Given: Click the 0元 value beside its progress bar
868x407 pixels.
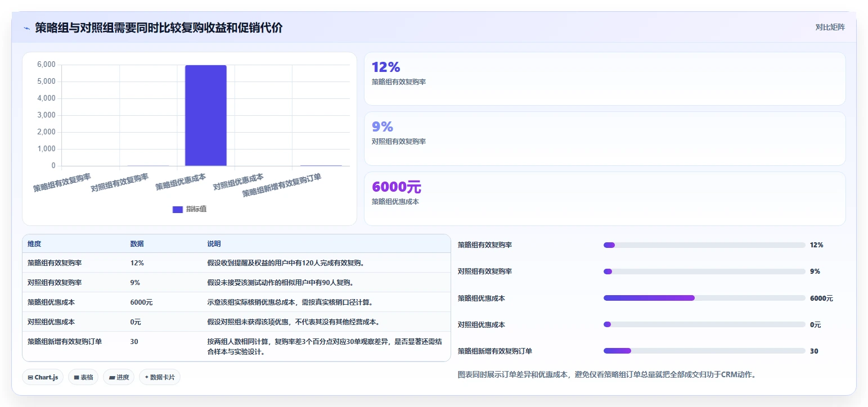Looking at the screenshot, I should click(816, 325).
